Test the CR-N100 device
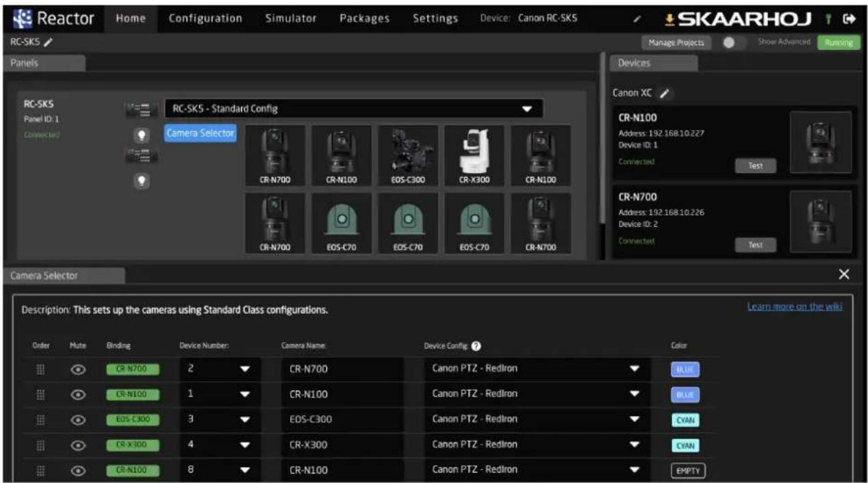The height and width of the screenshot is (483, 868). click(756, 166)
